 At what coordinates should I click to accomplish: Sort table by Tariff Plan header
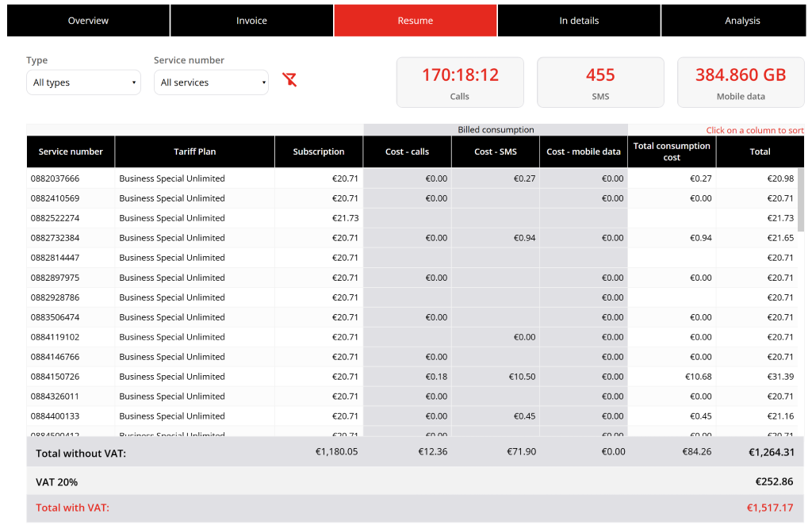point(195,151)
